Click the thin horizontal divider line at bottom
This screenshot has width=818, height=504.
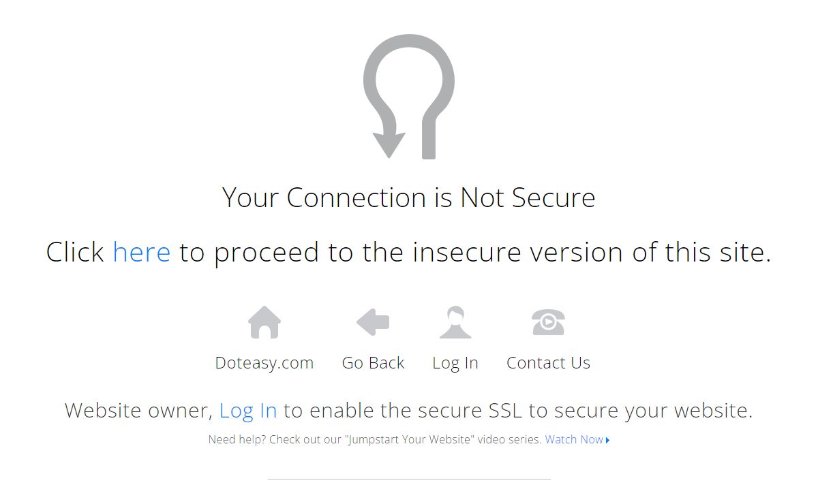(409, 479)
